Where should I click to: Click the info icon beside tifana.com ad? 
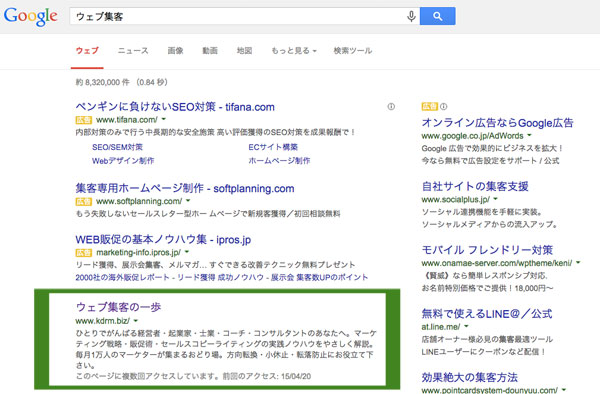[x=391, y=107]
